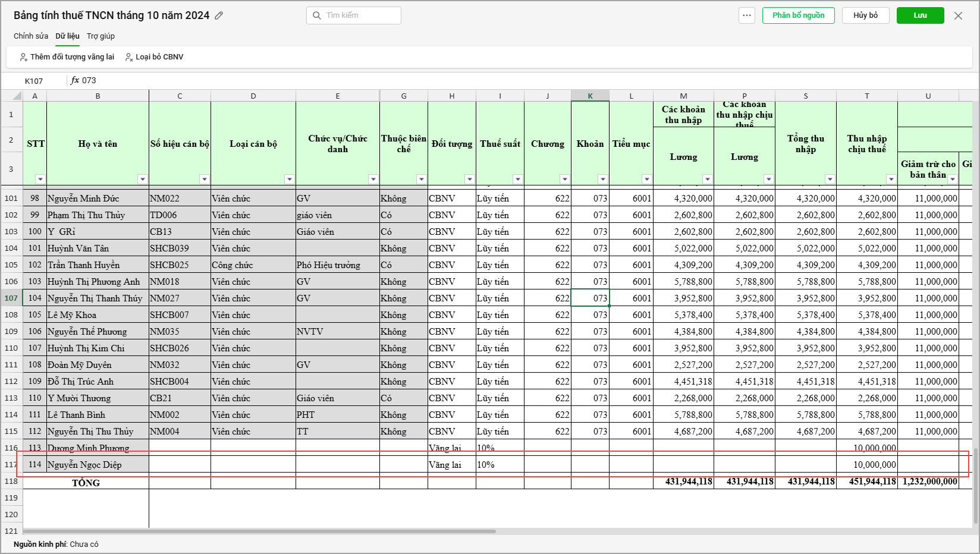Viewport: 980px width, 554px height.
Task: Click the fx formula icon
Action: pos(75,80)
